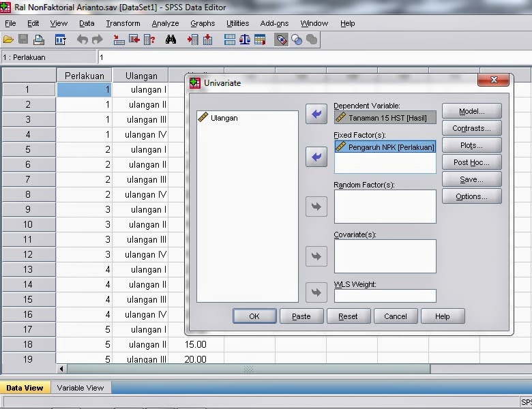
Task: Click the Contrasts... button
Action: [x=471, y=128]
